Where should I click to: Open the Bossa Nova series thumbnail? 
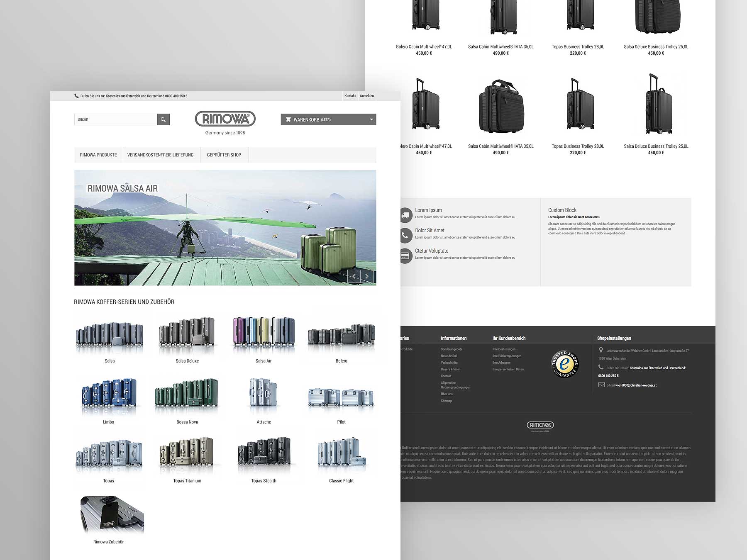coord(187,394)
